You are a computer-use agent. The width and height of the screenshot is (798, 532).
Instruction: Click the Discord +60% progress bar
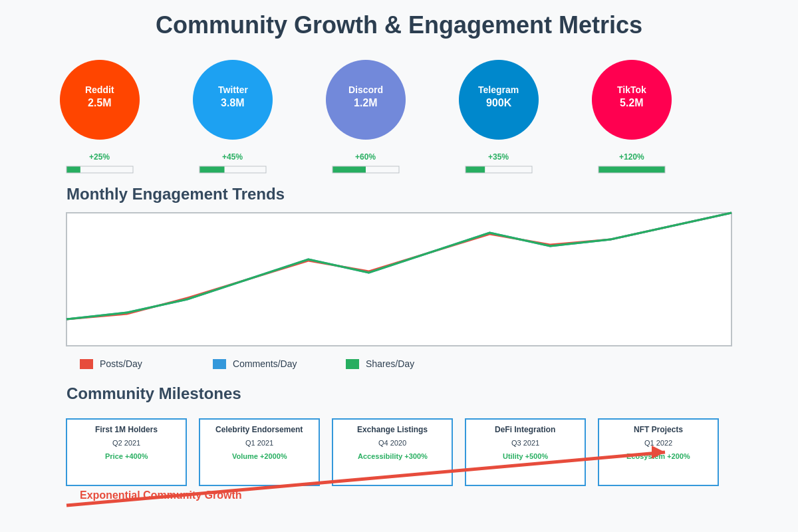tap(366, 170)
